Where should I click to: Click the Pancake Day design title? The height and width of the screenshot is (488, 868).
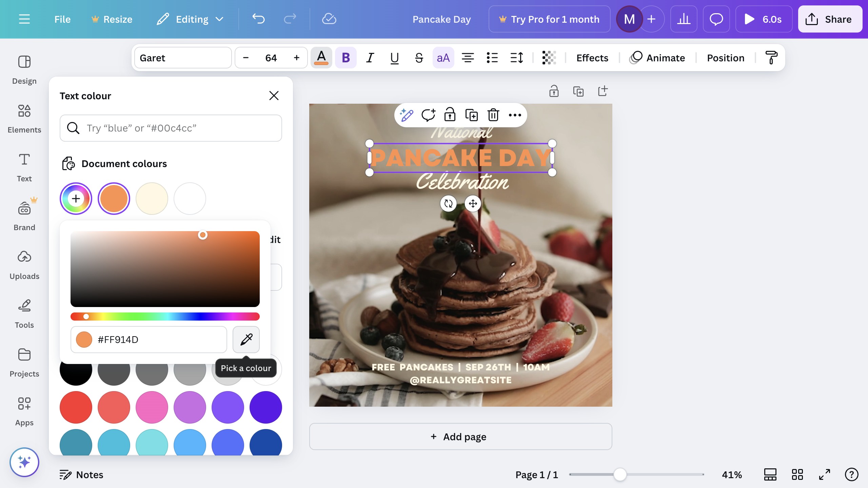click(x=441, y=19)
